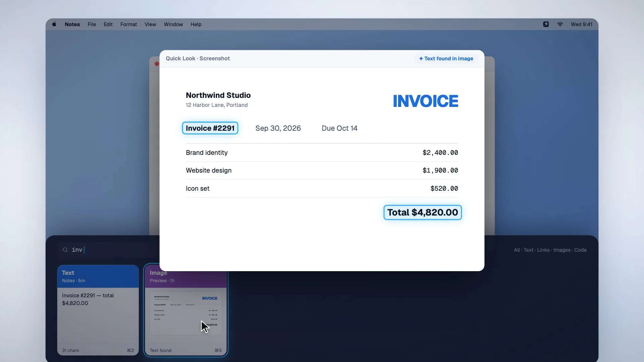Viewport: 644px width, 362px height.
Task: Click the red close button behind Quick Look
Action: [x=157, y=64]
